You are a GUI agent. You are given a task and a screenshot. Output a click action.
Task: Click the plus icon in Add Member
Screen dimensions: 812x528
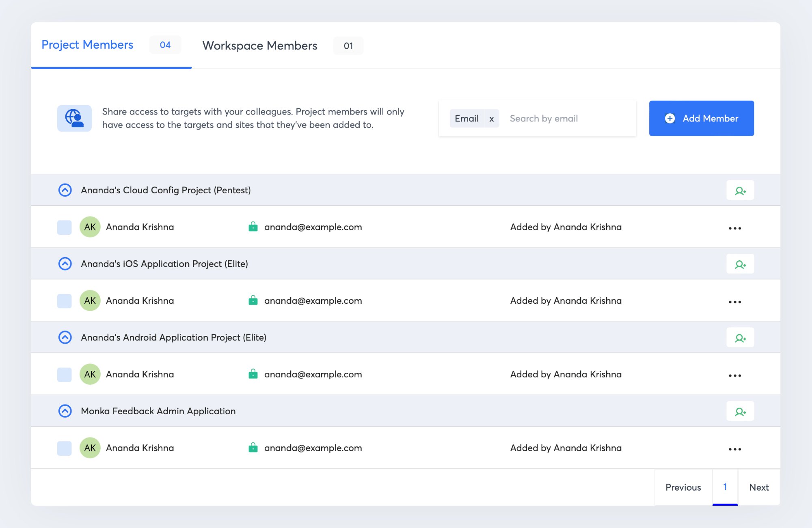(x=670, y=118)
